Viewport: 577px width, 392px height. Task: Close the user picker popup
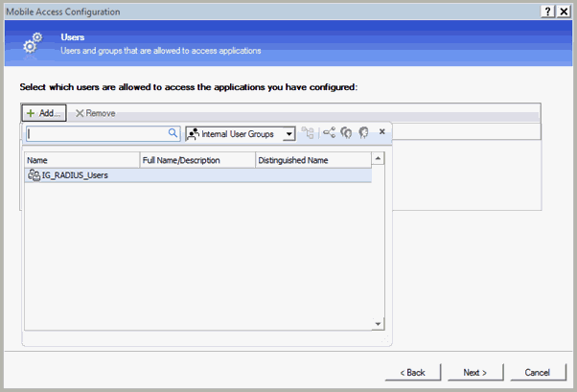pyautogui.click(x=382, y=132)
